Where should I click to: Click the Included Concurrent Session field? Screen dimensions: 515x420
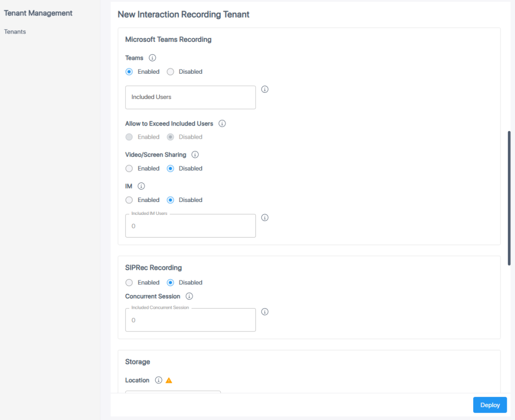(x=191, y=320)
